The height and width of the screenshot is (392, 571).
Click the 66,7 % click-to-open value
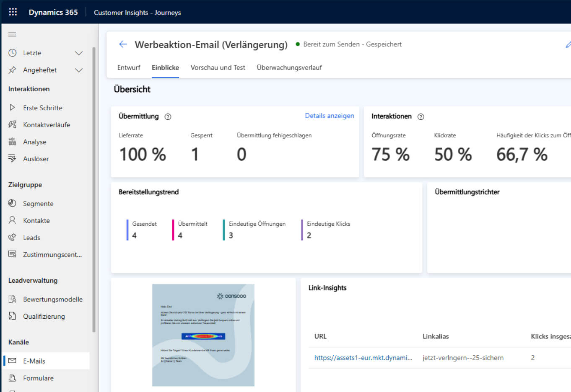click(x=522, y=155)
